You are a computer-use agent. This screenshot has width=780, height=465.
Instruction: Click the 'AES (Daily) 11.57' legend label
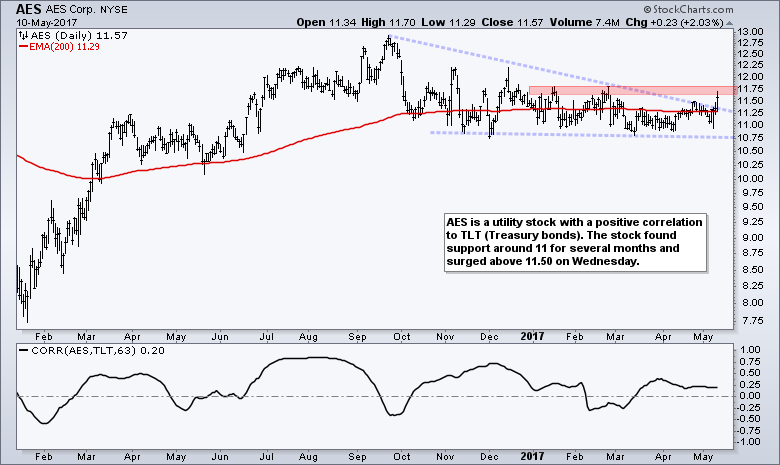tap(79, 35)
